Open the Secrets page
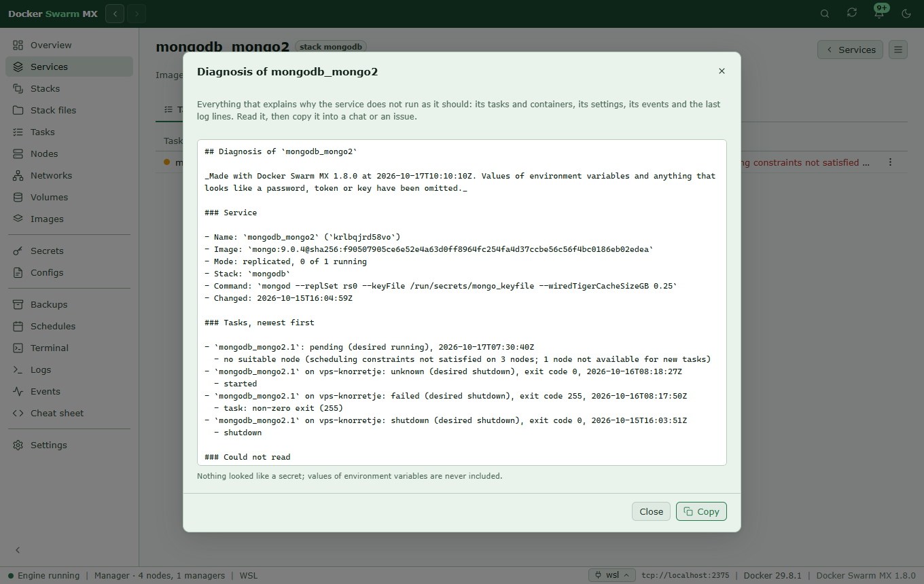This screenshot has height=584, width=924. (69, 251)
